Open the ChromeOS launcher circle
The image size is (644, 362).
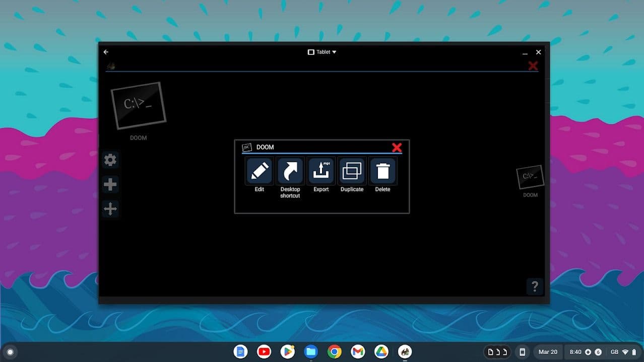point(11,351)
